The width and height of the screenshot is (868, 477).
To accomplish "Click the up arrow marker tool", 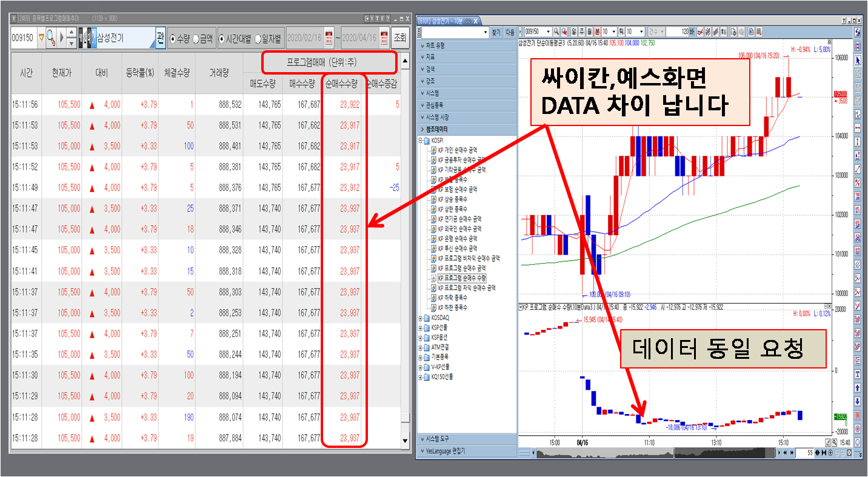I will click(x=858, y=387).
